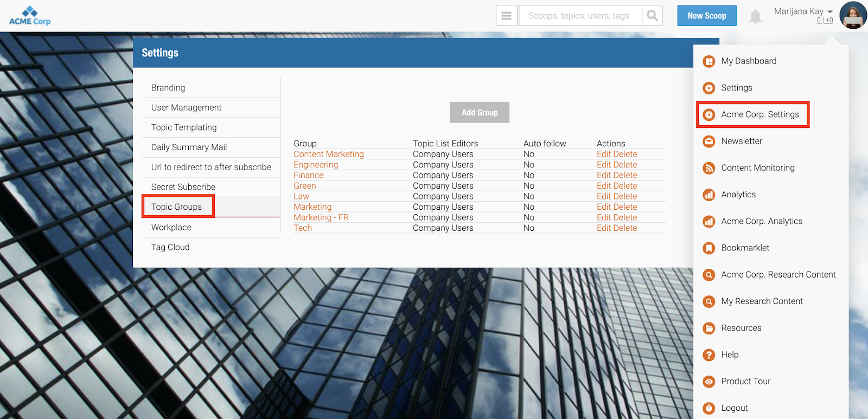Open the Marketing - FR group link
The image size is (868, 419).
[321, 218]
